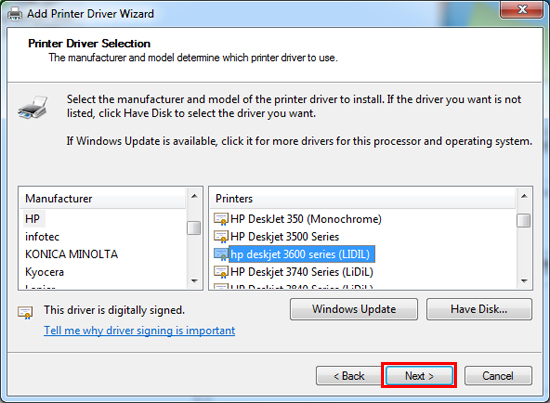This screenshot has height=403, width=550.
Task: Open 'Tell me why driver signing is important' link
Action: [139, 330]
